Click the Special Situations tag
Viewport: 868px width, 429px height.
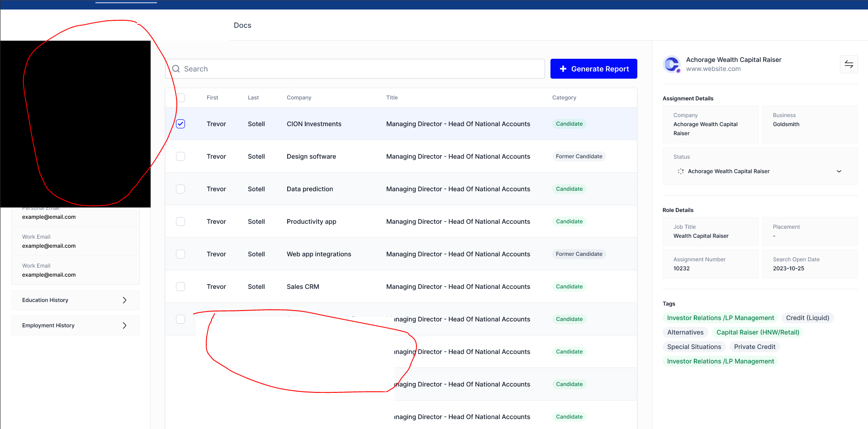[694, 347]
